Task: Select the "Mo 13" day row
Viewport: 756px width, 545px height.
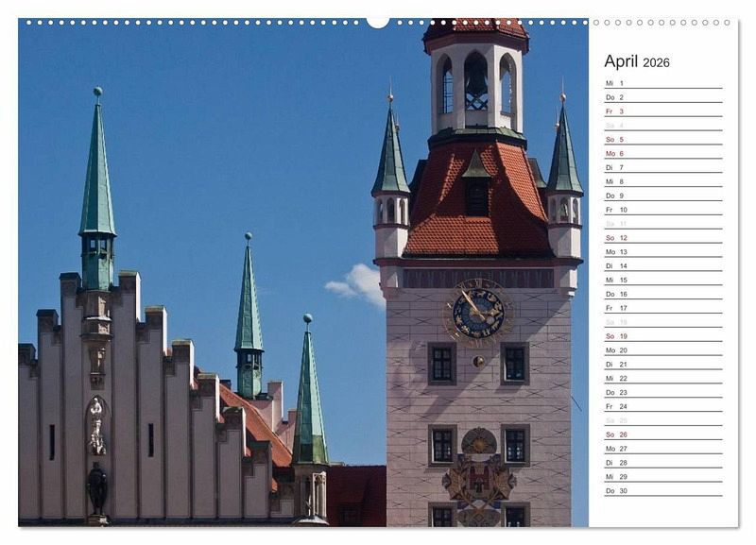Action: [x=663, y=251]
